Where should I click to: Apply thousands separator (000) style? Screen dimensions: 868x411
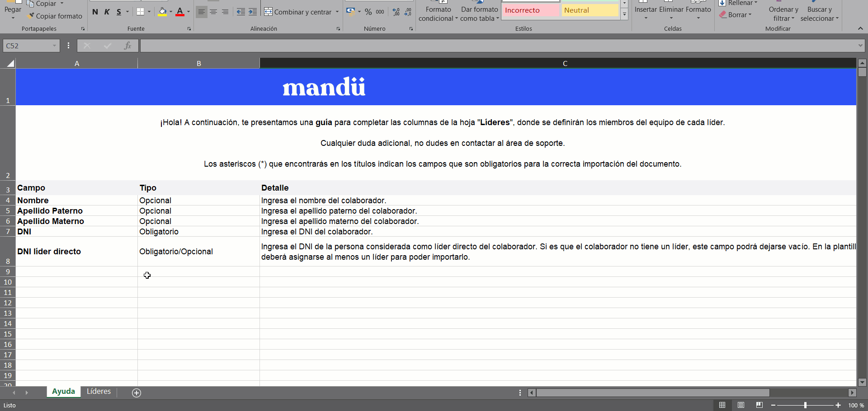pyautogui.click(x=380, y=12)
